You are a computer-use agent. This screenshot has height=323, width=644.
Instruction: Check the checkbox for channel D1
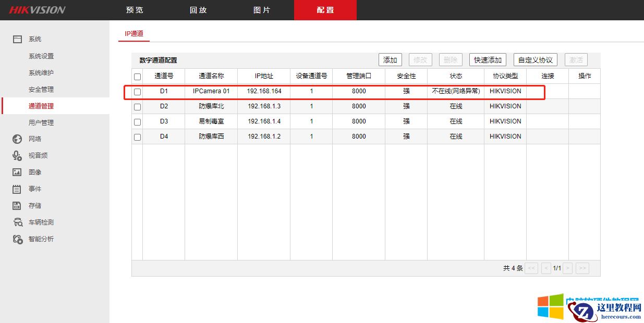click(137, 91)
